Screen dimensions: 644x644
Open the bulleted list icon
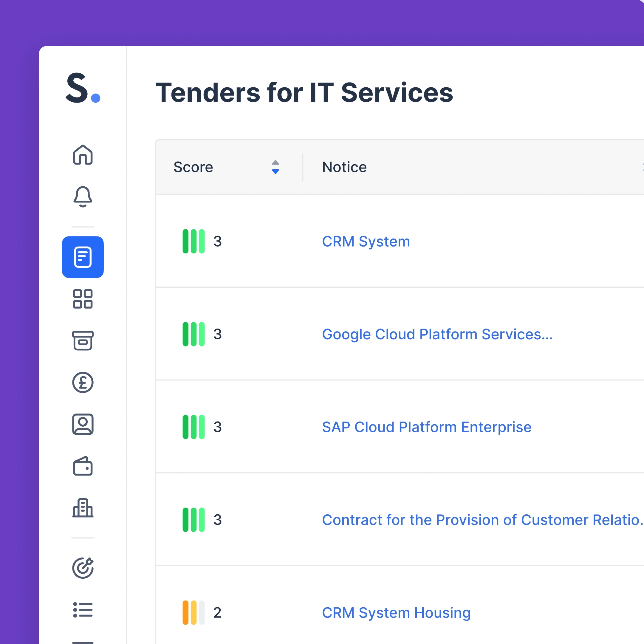point(83,610)
